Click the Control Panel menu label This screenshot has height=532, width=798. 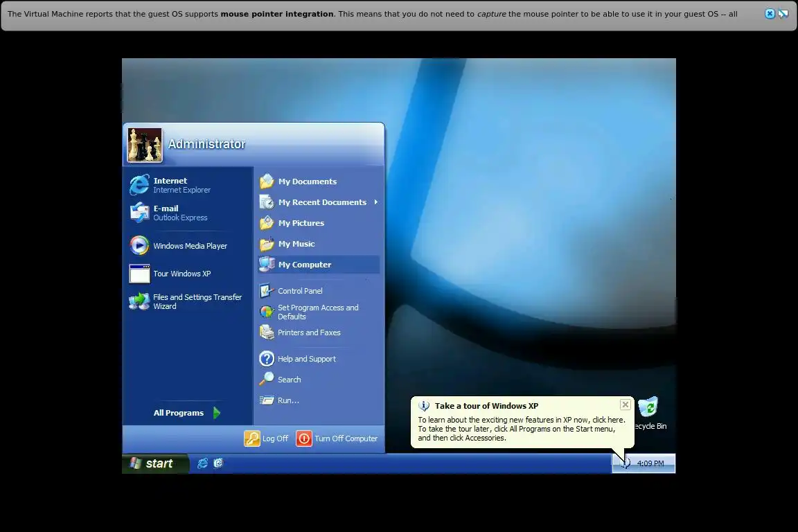[x=300, y=291]
